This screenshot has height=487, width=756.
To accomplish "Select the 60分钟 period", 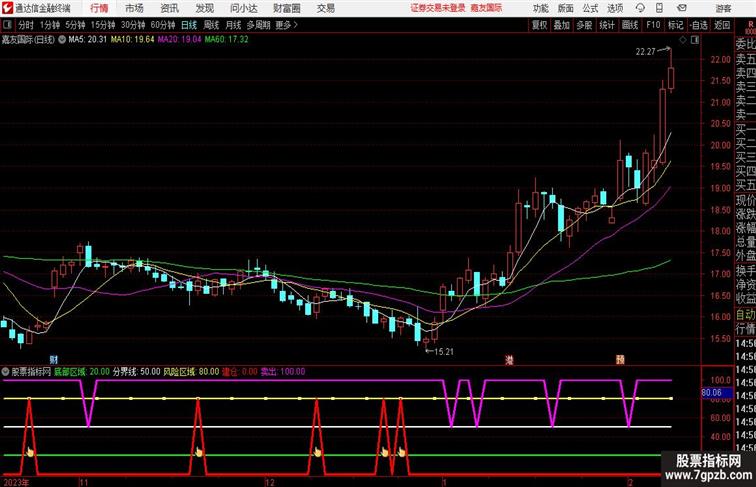I will click(x=163, y=25).
